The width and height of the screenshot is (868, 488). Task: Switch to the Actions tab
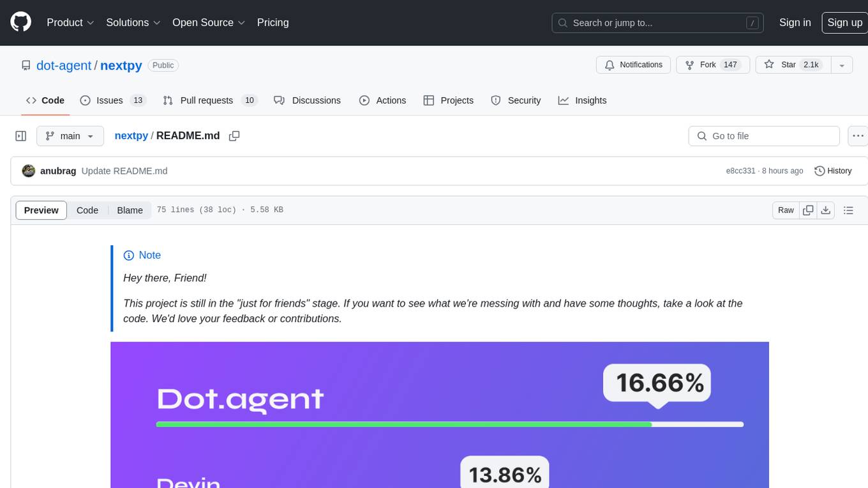coord(383,100)
